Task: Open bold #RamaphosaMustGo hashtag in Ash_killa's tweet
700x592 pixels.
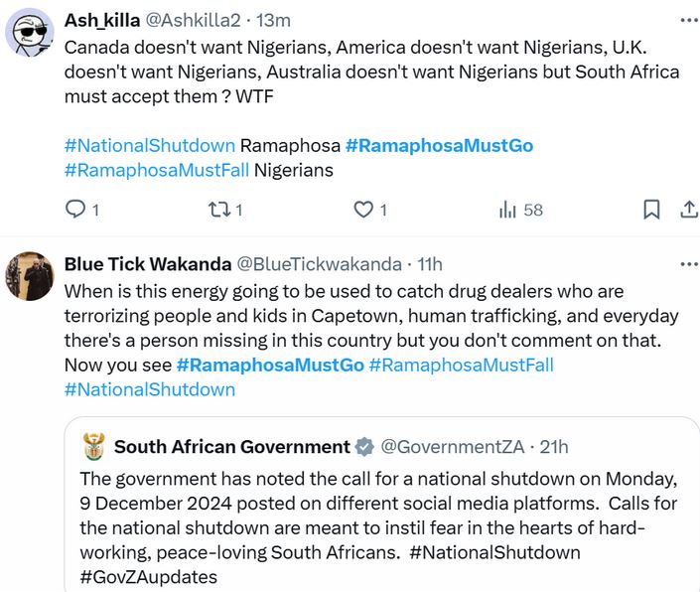Action: [439, 145]
